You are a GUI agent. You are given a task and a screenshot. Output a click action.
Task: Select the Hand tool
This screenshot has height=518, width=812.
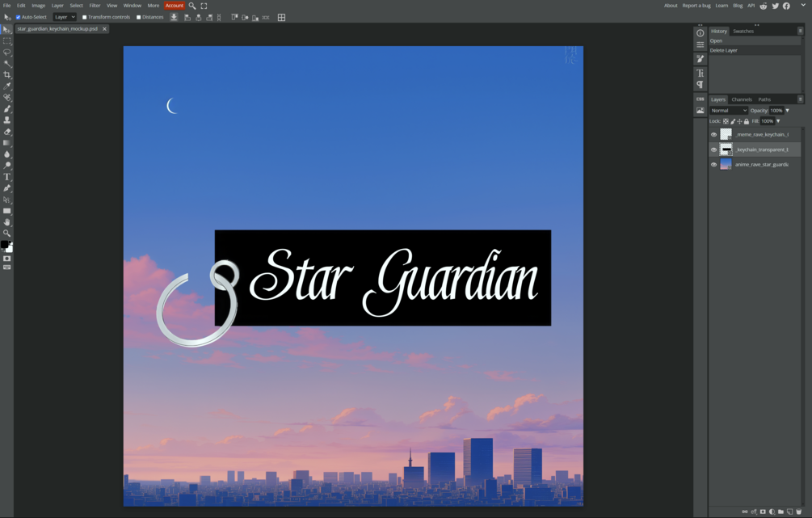click(6, 222)
